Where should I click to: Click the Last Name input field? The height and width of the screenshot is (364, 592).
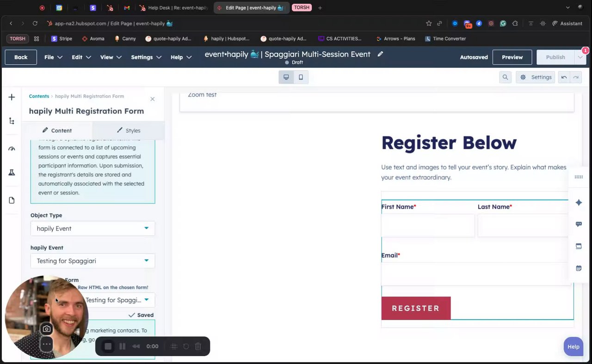523,225
